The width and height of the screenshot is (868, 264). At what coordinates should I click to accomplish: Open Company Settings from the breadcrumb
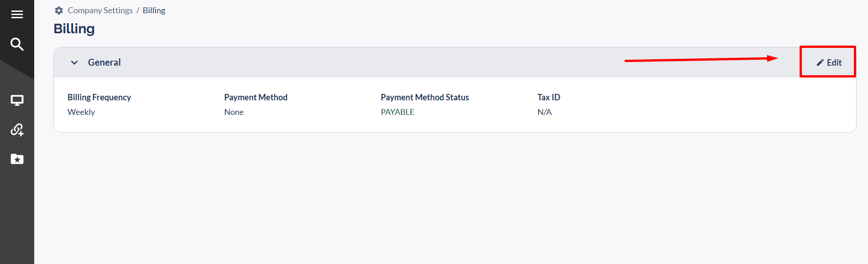(x=100, y=10)
